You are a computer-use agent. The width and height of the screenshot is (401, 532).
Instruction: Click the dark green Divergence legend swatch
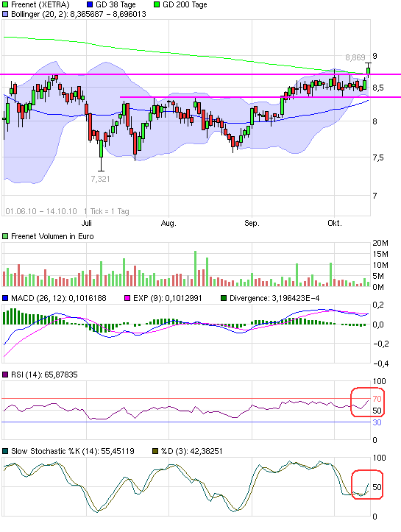pyautogui.click(x=224, y=298)
